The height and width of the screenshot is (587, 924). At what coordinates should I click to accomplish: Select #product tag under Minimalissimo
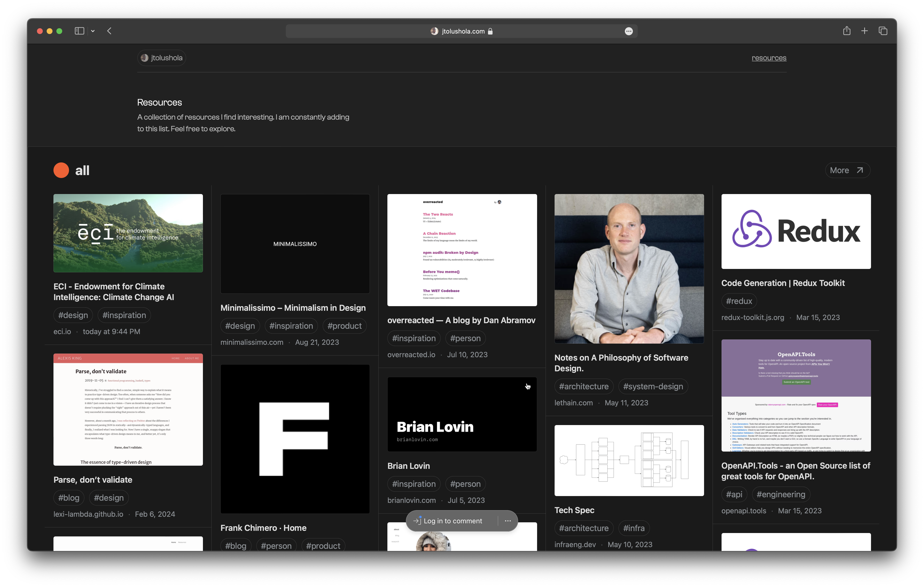click(345, 326)
